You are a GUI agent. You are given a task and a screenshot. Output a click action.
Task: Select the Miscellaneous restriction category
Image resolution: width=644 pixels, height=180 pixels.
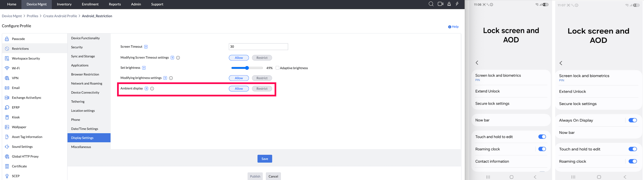89,147
